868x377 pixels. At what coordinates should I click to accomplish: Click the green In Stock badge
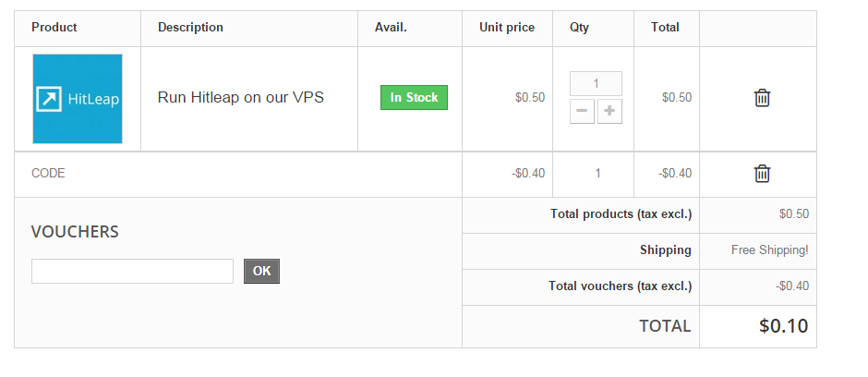coord(414,97)
